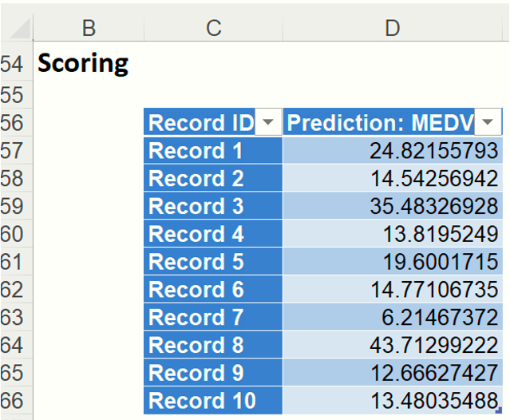The width and height of the screenshot is (510, 420).
Task: Click row header 60
Action: 14,234
